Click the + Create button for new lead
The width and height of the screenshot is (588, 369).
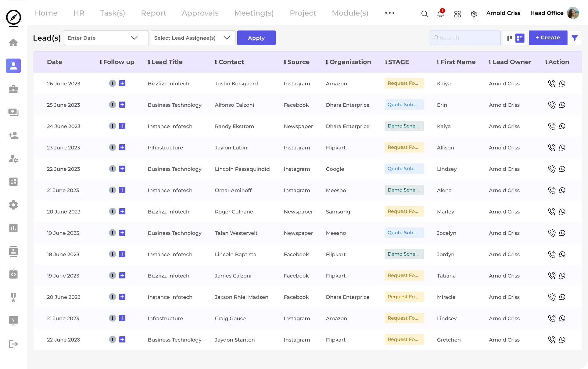point(548,38)
